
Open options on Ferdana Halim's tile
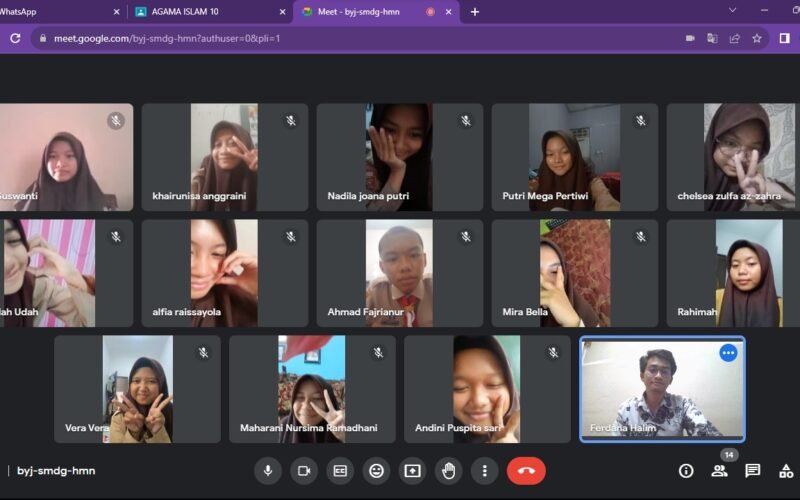click(x=728, y=353)
